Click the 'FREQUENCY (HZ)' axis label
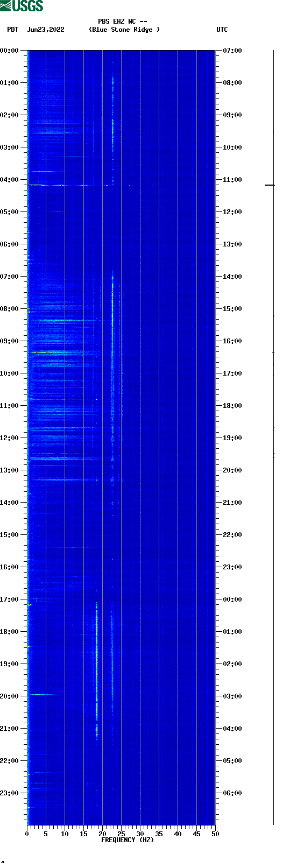Screen dimensions: 297x868 128,840
